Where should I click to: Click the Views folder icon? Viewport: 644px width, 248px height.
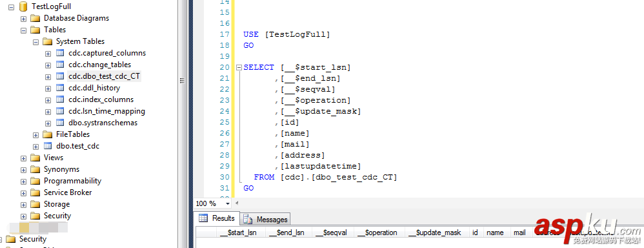click(35, 158)
